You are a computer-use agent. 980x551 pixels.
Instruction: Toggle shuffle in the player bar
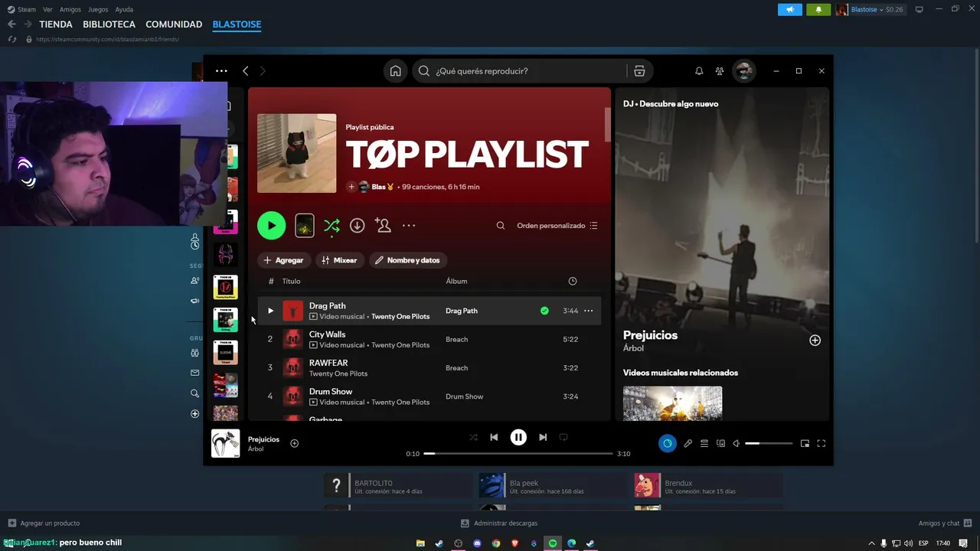473,437
